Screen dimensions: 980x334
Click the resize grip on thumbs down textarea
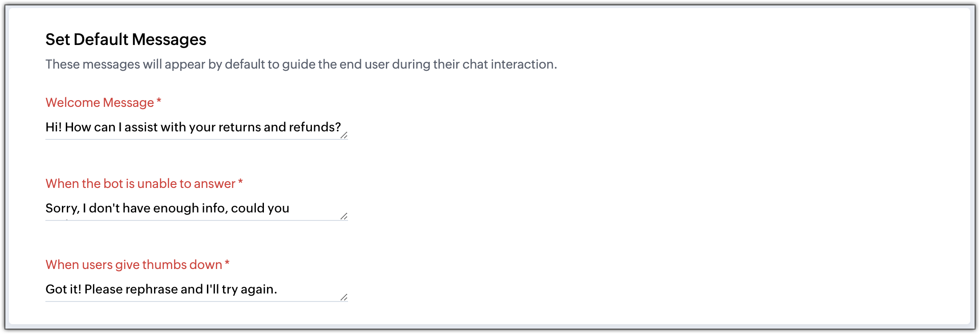(344, 297)
